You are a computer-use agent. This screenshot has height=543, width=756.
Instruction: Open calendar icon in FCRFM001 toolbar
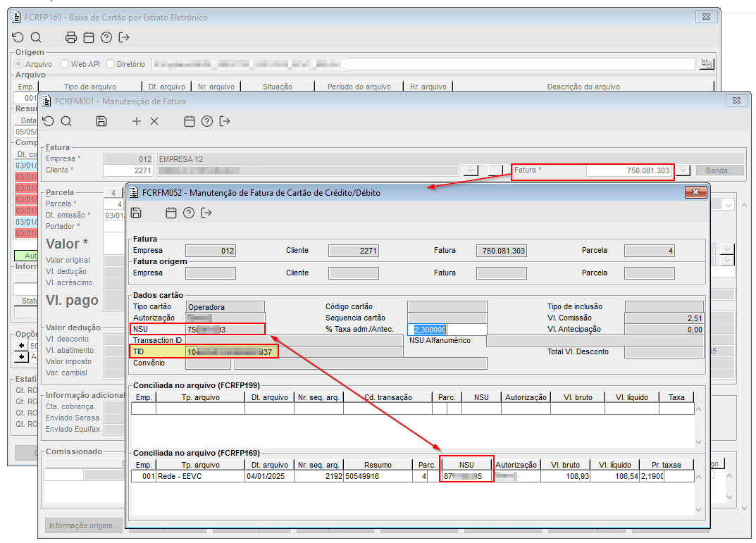point(190,121)
